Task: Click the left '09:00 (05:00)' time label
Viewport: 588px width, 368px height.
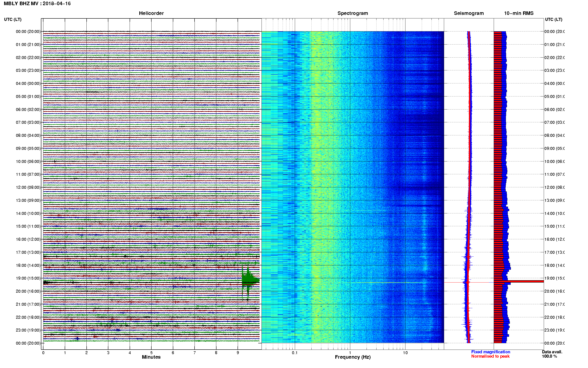Action: tap(28, 148)
